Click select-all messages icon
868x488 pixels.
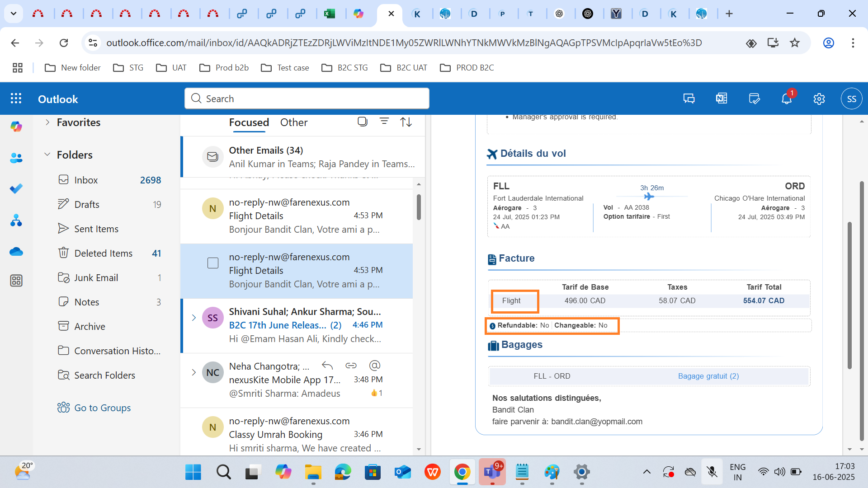tap(362, 122)
